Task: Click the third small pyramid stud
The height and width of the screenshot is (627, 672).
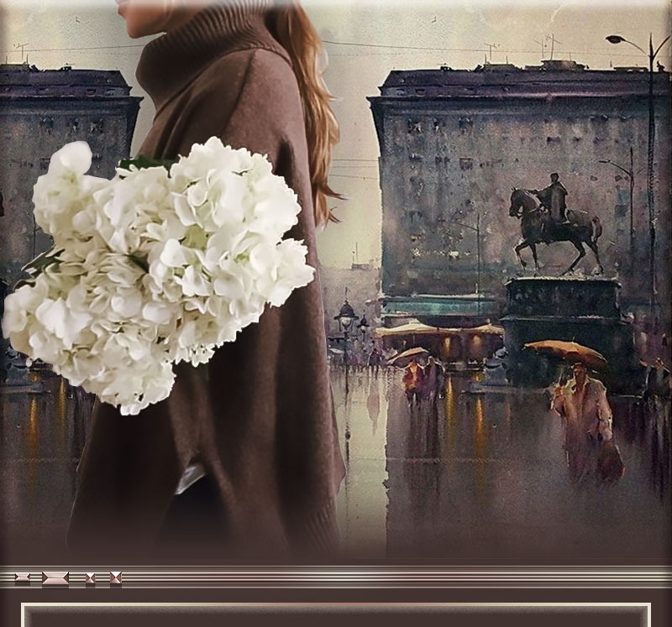Action: 90,577
